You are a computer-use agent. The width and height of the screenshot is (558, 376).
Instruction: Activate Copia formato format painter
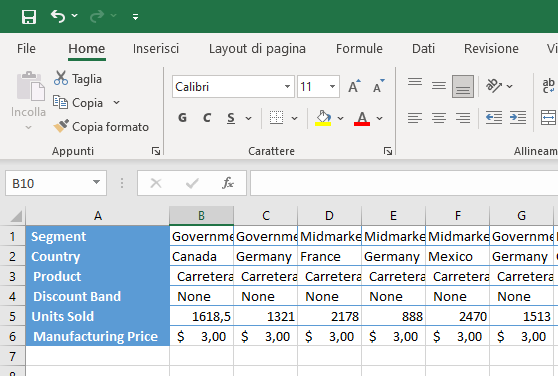click(101, 127)
